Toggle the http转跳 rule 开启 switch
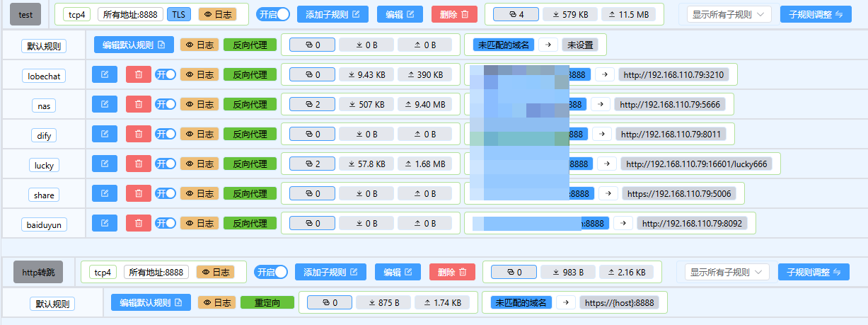 pyautogui.click(x=271, y=272)
